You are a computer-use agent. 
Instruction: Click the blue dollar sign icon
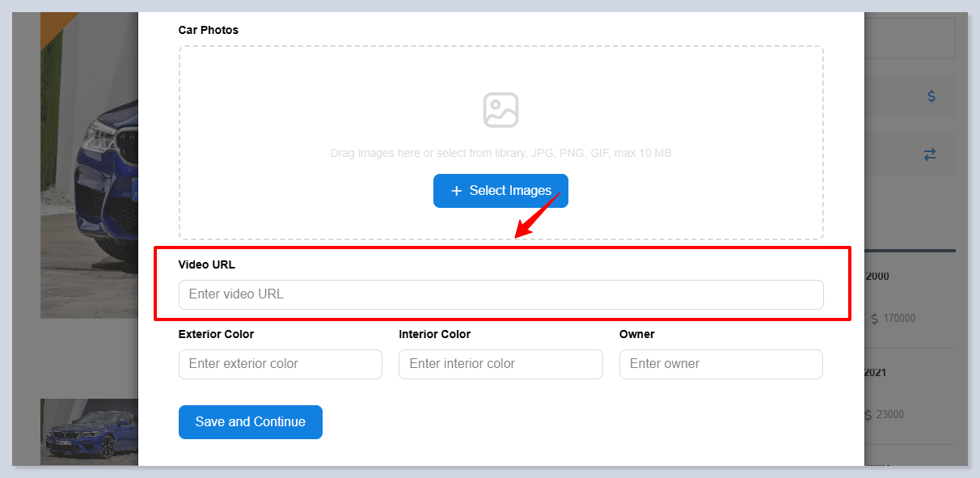pyautogui.click(x=931, y=96)
